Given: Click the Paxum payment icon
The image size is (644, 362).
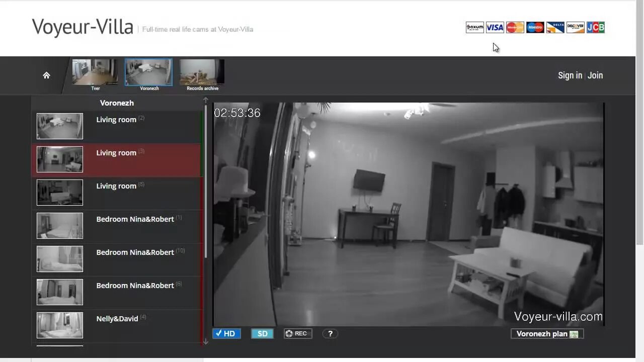Looking at the screenshot, I should 474,28.
